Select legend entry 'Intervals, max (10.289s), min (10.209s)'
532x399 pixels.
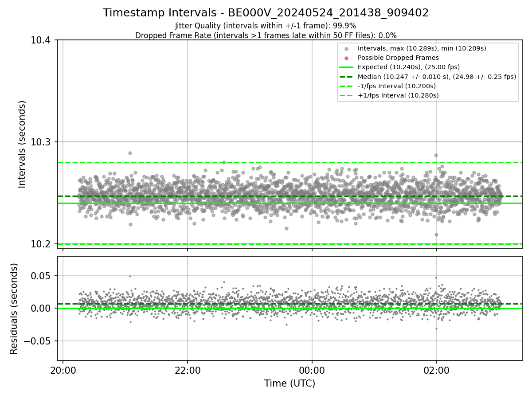pyautogui.click(x=422, y=48)
